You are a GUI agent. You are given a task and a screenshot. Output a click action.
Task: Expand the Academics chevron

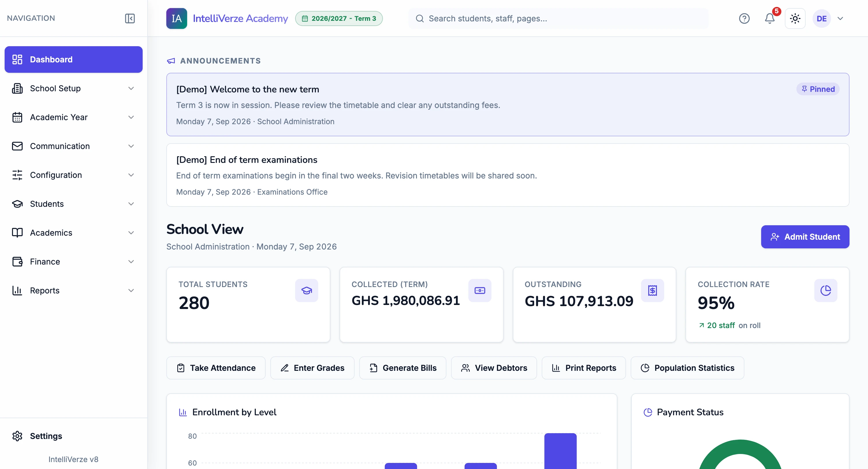click(131, 233)
